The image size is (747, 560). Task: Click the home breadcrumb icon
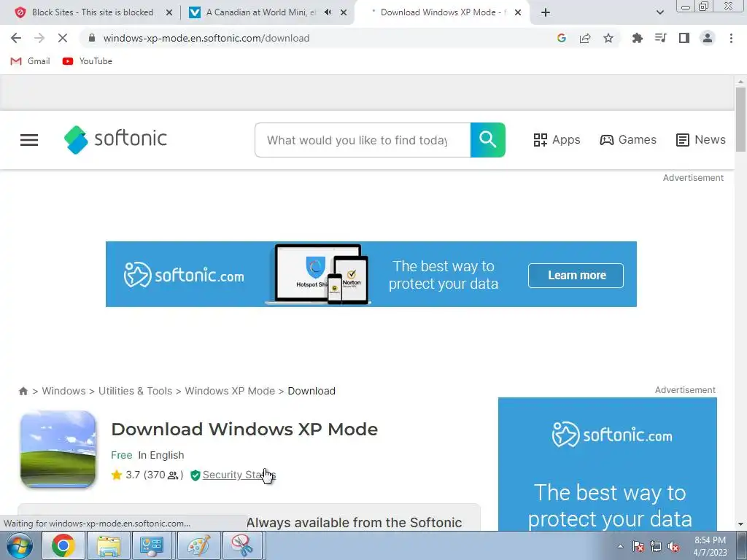pyautogui.click(x=23, y=391)
